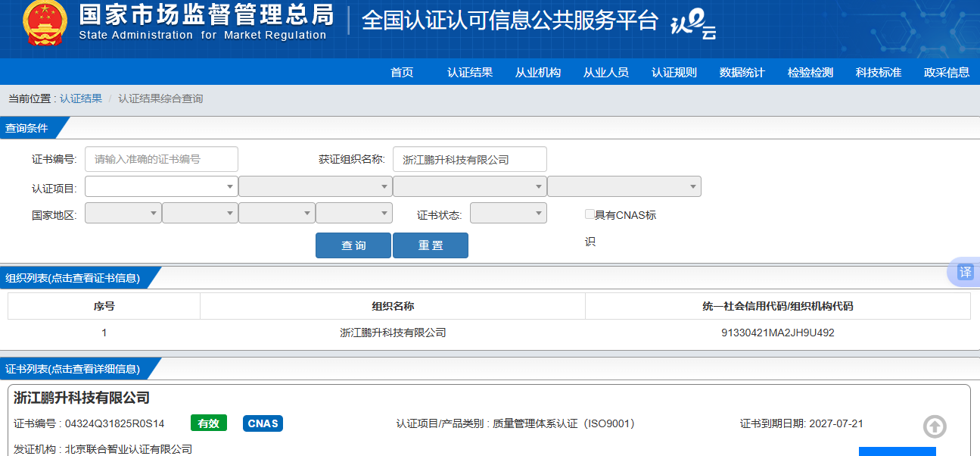This screenshot has height=456, width=980.
Task: Toggle the 具有CNAS标识 checkbox
Action: (590, 214)
